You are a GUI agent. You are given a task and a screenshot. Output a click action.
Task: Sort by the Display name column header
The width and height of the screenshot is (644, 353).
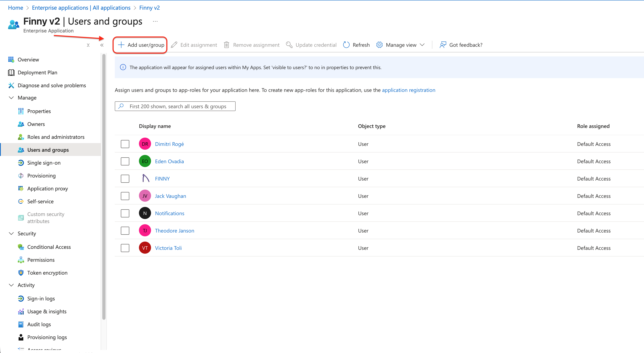coord(155,126)
